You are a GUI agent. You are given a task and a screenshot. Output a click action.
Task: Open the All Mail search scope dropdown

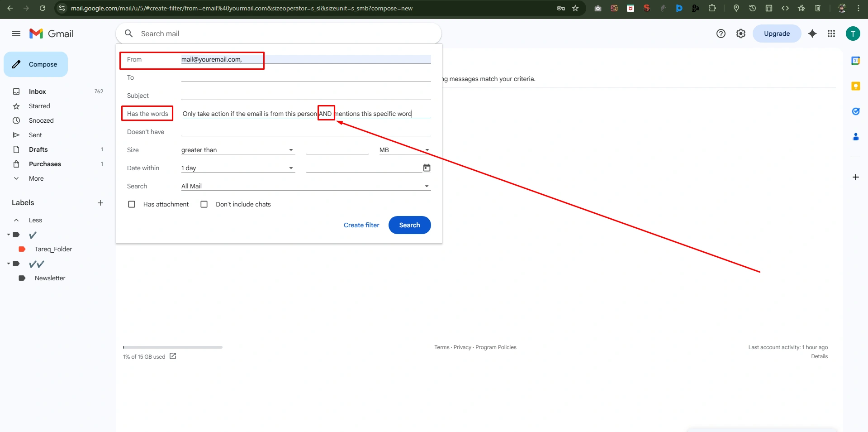[x=306, y=186]
